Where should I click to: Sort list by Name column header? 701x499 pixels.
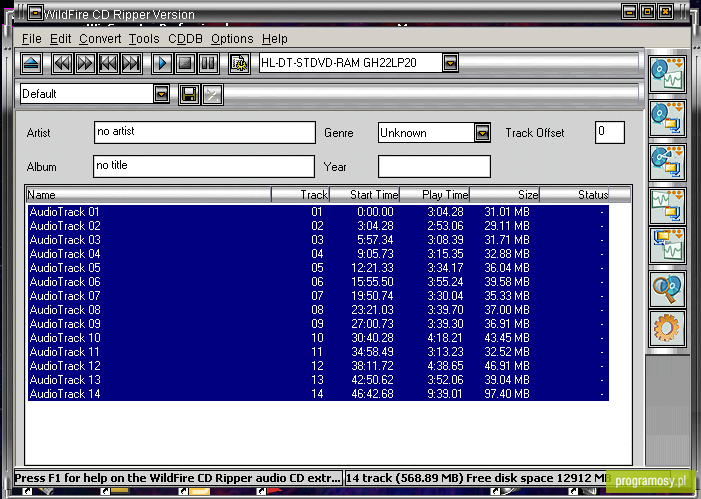(148, 195)
